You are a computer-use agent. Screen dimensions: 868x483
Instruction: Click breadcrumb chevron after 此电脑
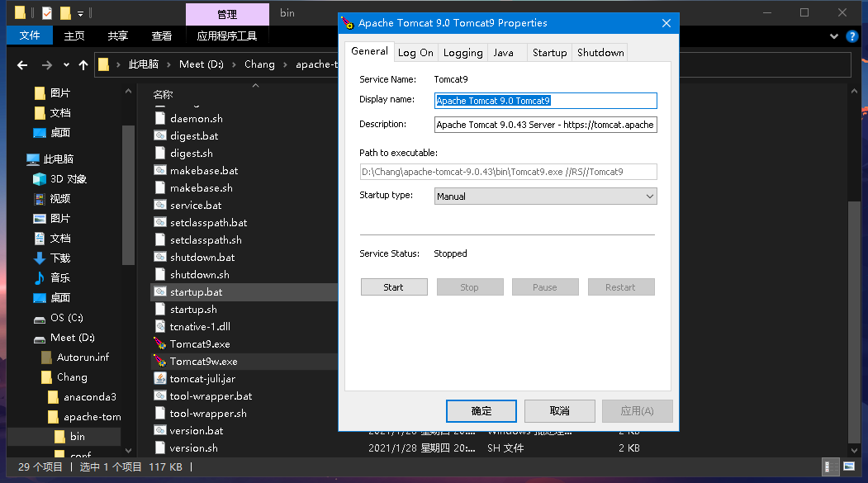pyautogui.click(x=170, y=64)
